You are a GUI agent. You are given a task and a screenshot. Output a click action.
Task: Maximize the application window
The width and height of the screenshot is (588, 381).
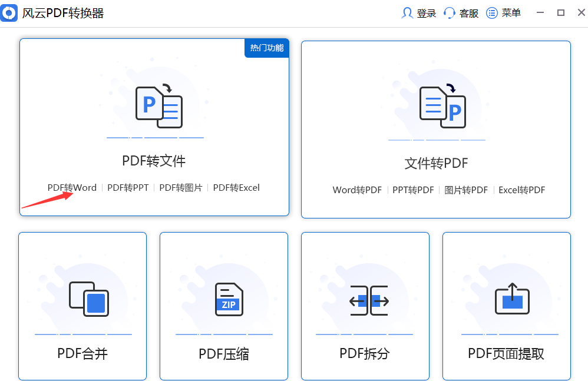pos(561,13)
